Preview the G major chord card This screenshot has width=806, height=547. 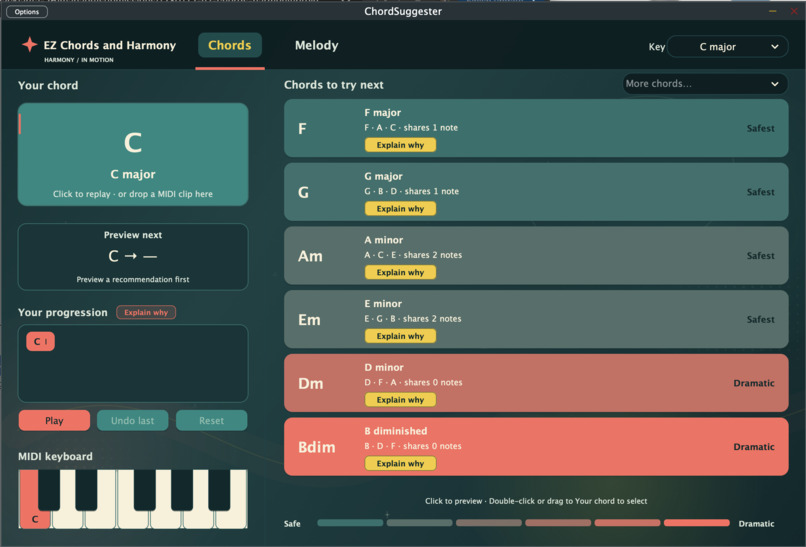tap(536, 192)
